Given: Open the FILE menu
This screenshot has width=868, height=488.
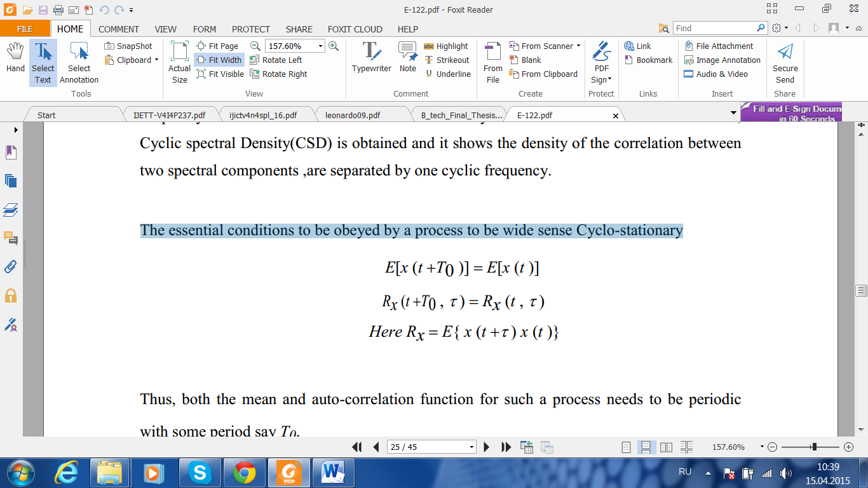Looking at the screenshot, I should [25, 29].
